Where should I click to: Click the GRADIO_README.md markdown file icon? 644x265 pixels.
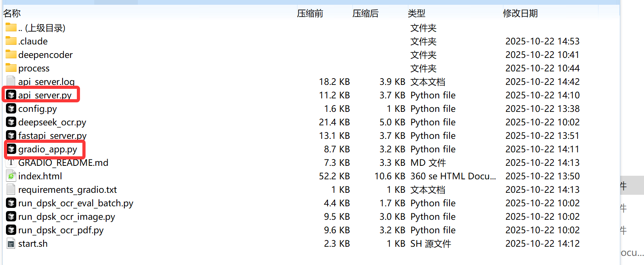(x=11, y=163)
